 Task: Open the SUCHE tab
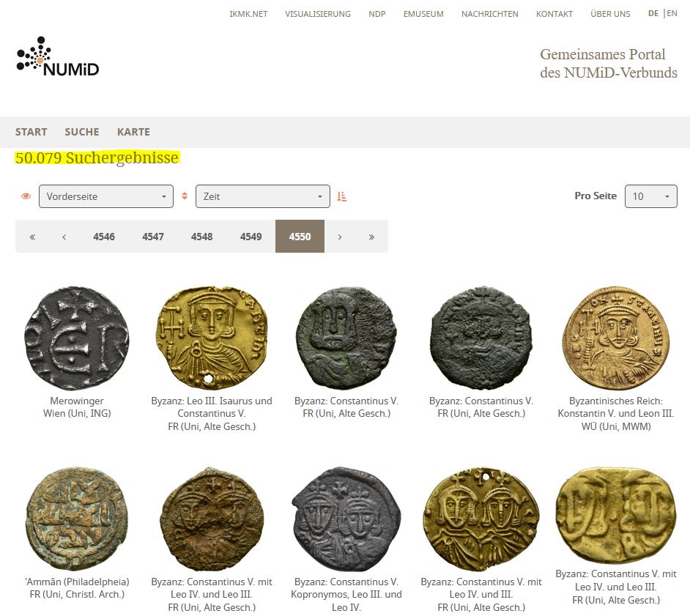point(82,132)
